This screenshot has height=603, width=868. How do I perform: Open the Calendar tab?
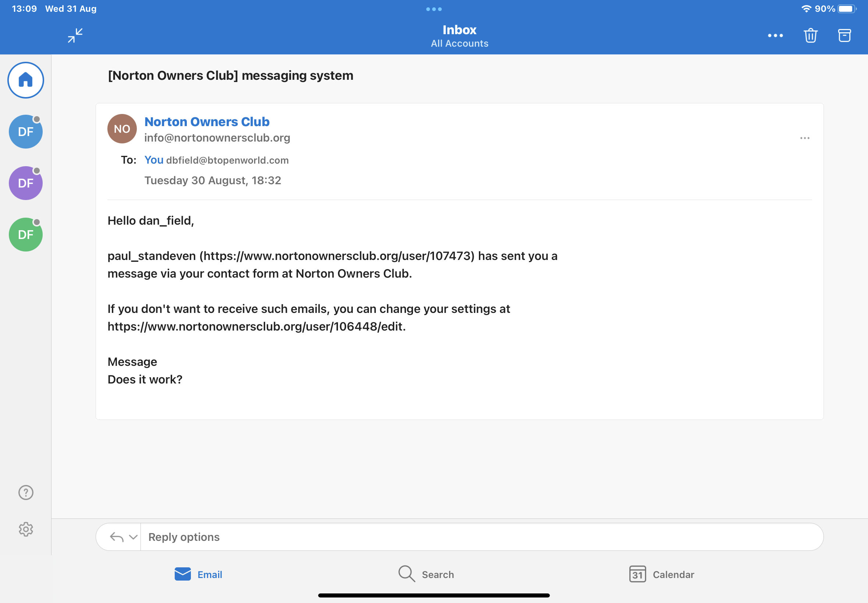tap(662, 574)
